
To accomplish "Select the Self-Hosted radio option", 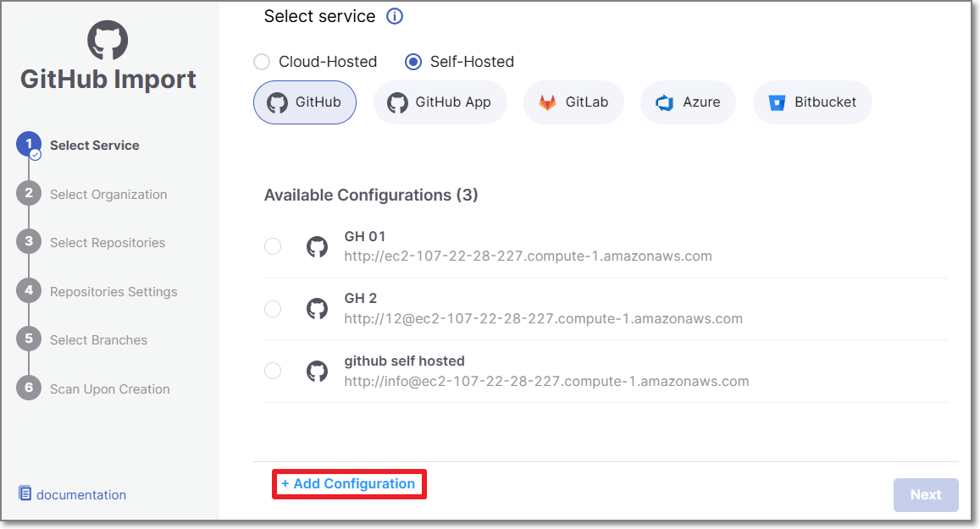I will pyautogui.click(x=413, y=62).
